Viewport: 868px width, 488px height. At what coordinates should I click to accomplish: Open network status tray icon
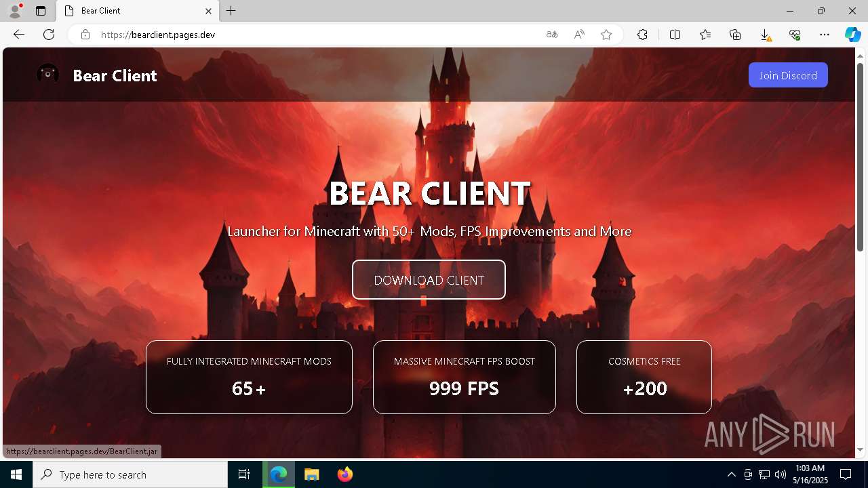[764, 474]
